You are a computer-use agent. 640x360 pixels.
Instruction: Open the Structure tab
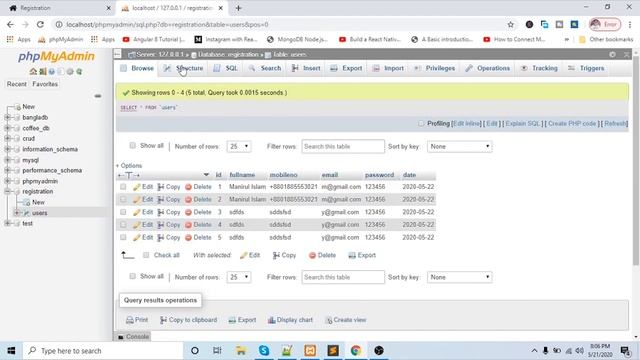coord(183,68)
